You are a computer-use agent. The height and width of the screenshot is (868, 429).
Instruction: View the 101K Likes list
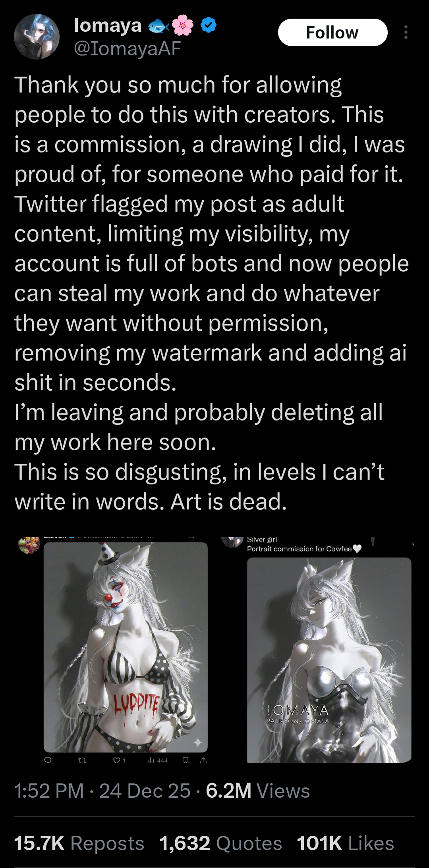coord(345,843)
